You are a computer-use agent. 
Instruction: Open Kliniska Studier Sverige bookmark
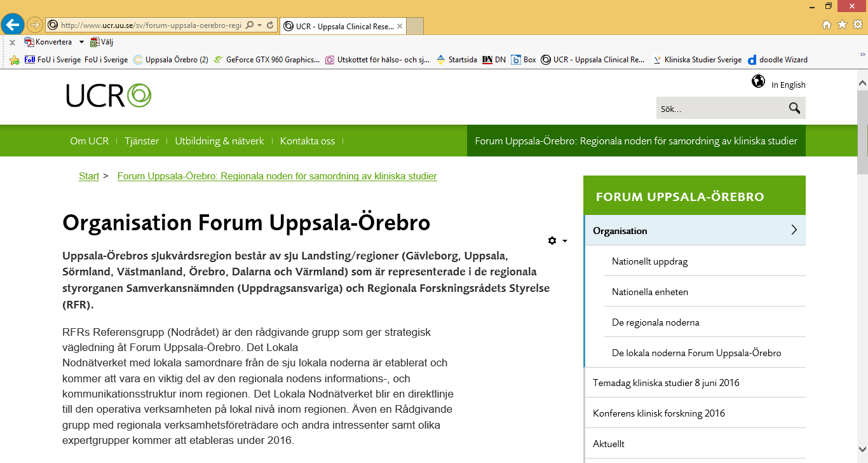tap(697, 60)
